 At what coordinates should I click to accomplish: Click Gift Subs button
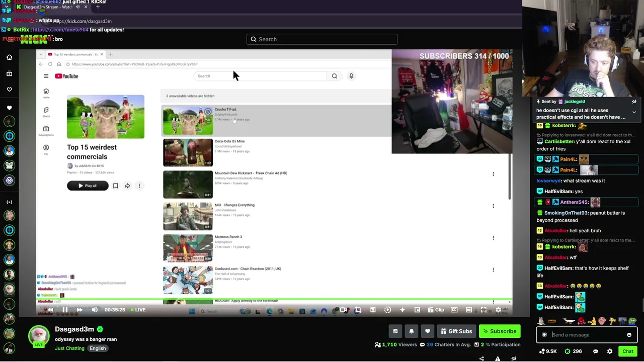456,331
